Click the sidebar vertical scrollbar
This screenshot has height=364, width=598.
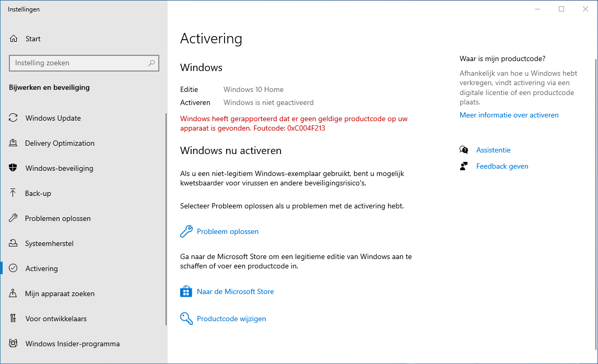tap(166, 219)
